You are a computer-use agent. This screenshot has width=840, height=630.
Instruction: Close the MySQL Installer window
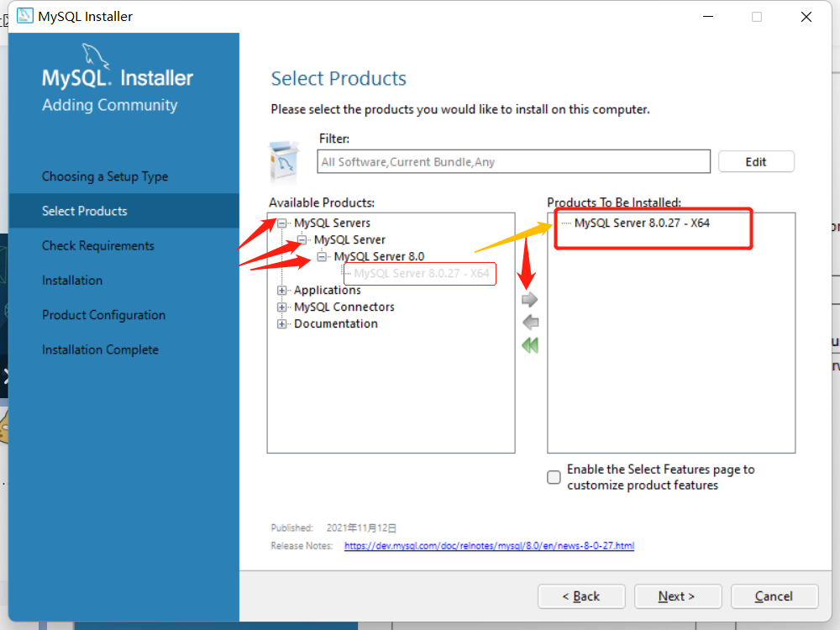(806, 17)
